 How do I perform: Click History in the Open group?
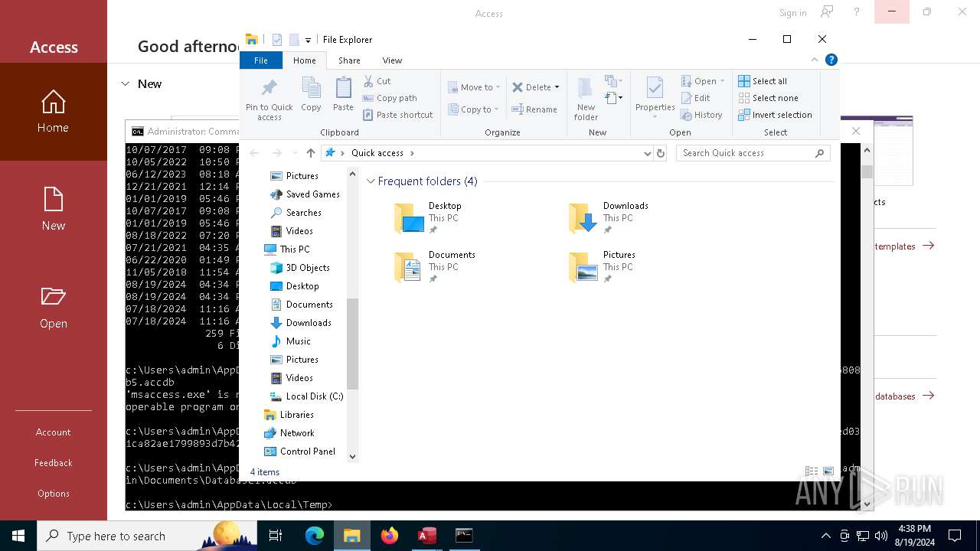click(x=701, y=115)
